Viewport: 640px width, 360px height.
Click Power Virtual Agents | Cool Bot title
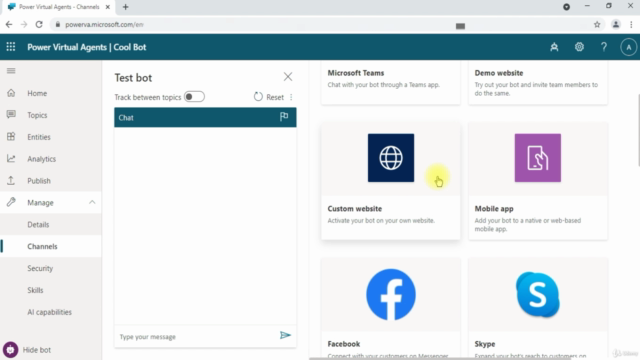click(x=87, y=47)
